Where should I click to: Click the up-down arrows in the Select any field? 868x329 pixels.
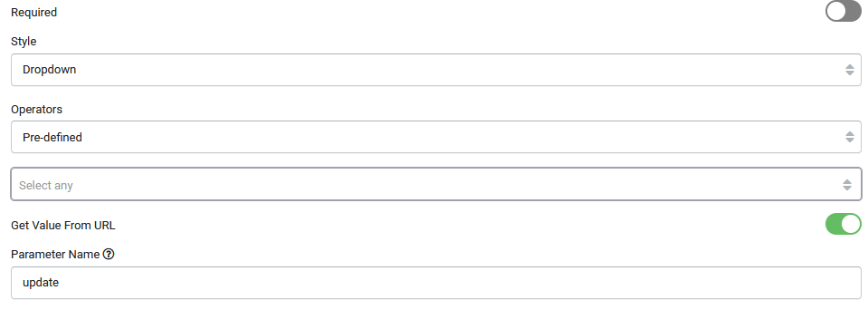[847, 185]
